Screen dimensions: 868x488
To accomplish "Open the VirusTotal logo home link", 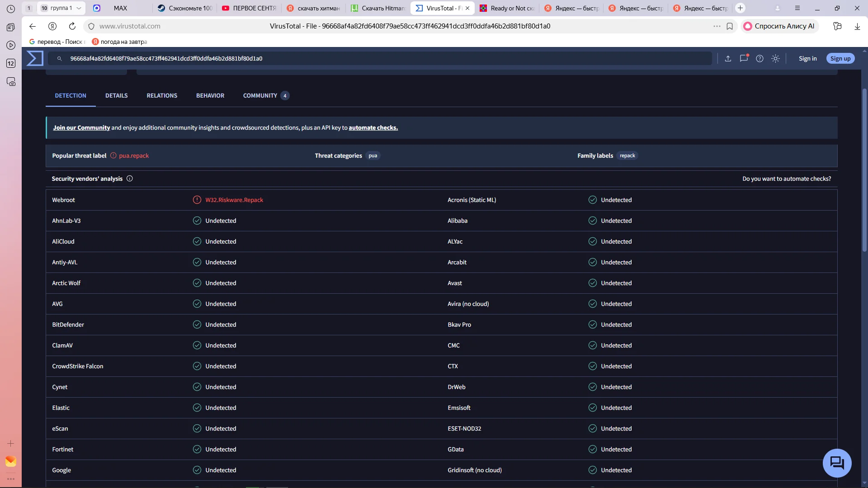I will click(35, 58).
